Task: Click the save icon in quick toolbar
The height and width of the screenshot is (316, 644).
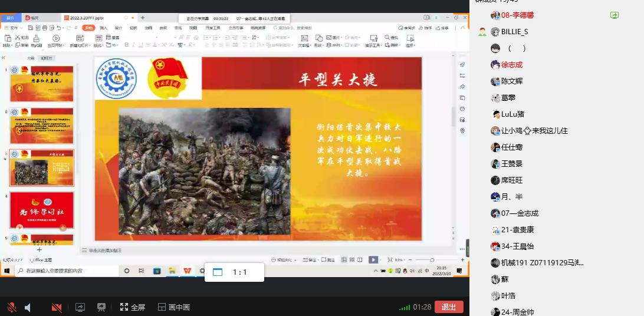Action: (31, 28)
